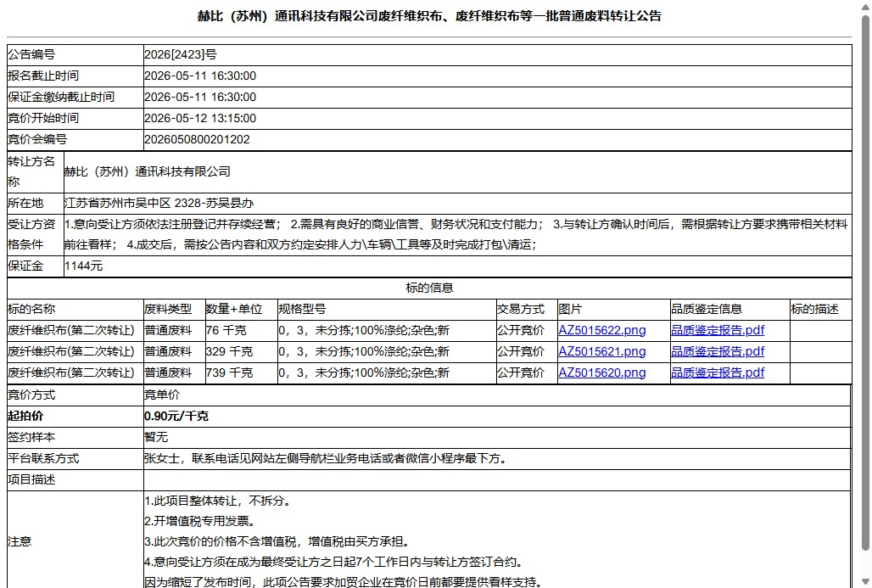This screenshot has height=588, width=872.
Task: Click the scrollbar down arrow
Action: tap(865, 582)
